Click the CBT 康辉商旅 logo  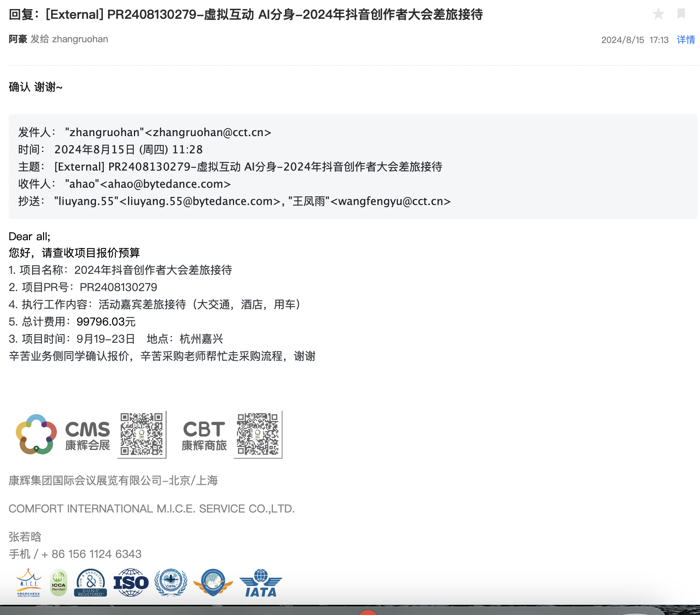[x=204, y=435]
